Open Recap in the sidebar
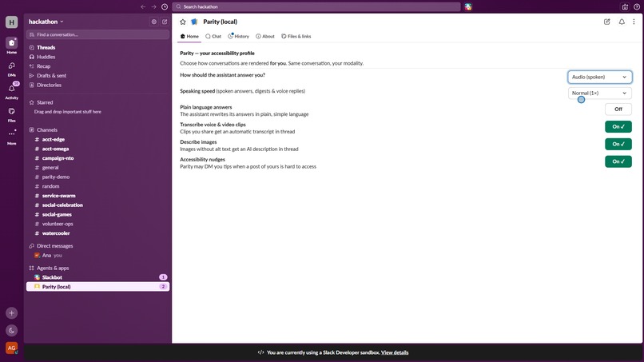 click(x=97, y=66)
